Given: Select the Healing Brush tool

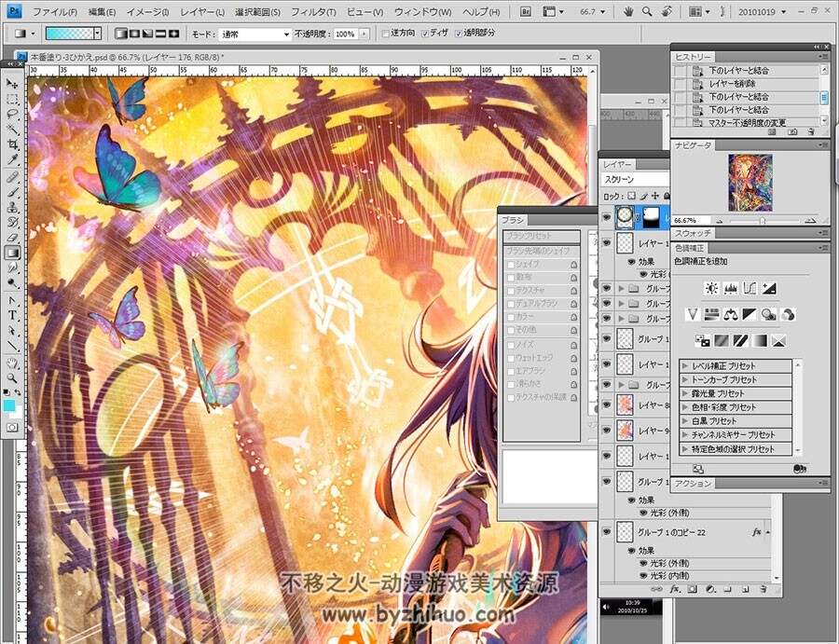Looking at the screenshot, I should tap(12, 177).
